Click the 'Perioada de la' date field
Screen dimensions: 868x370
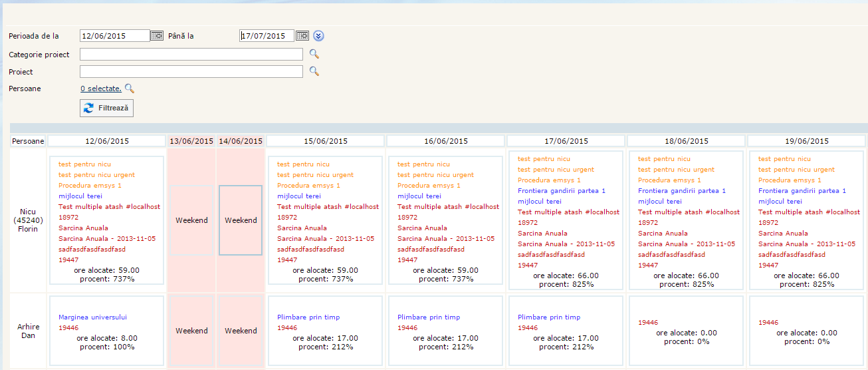(114, 36)
